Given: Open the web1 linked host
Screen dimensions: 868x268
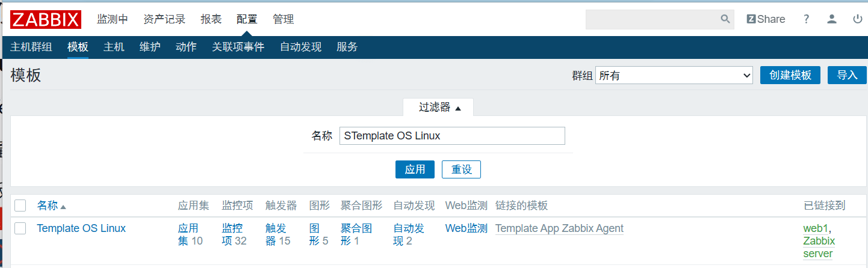Looking at the screenshot, I should pyautogui.click(x=816, y=228).
